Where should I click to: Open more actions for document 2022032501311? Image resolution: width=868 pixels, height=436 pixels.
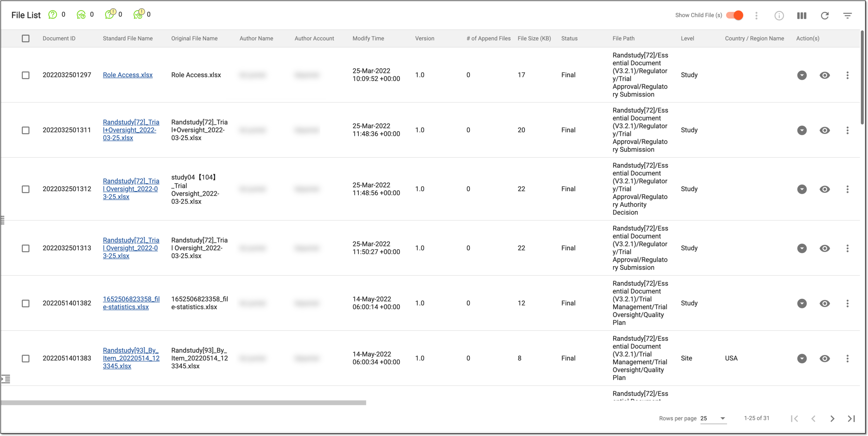(848, 130)
